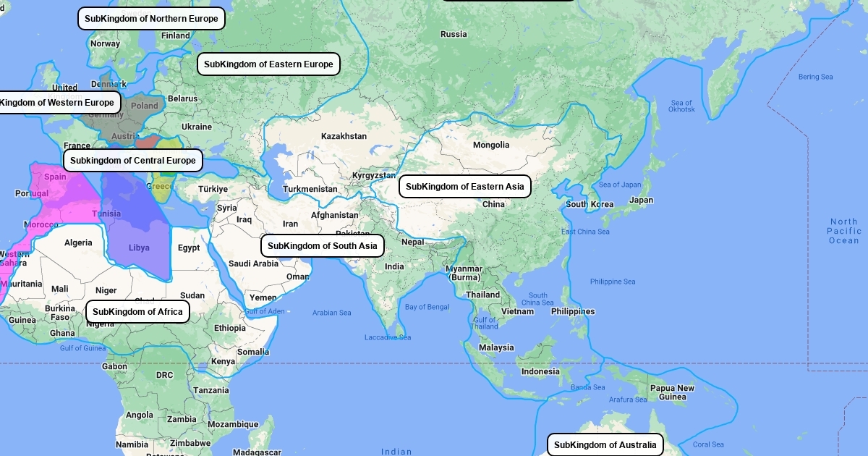Click the Mauritania country label

[22, 284]
